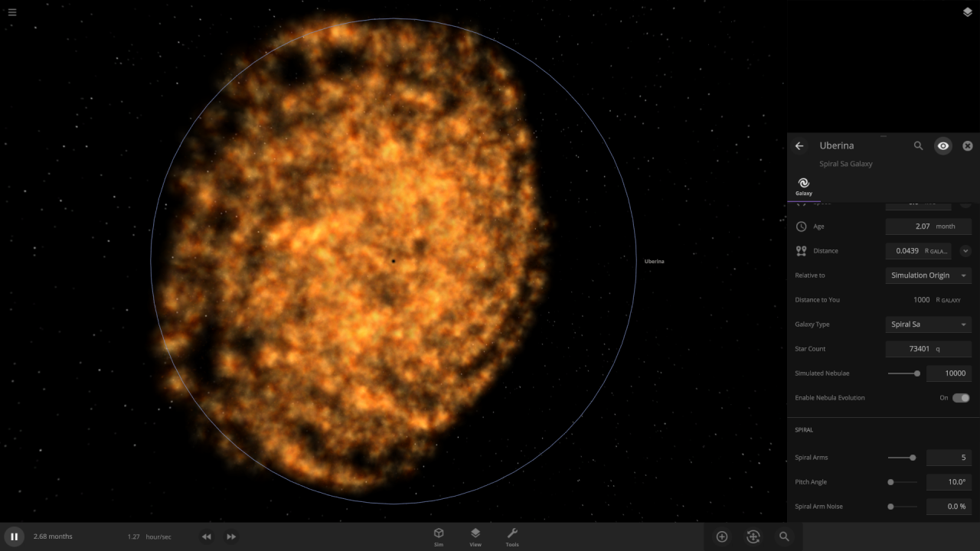The image size is (980, 551).
Task: Click the 1.27 hour/sec time step
Action: (149, 536)
